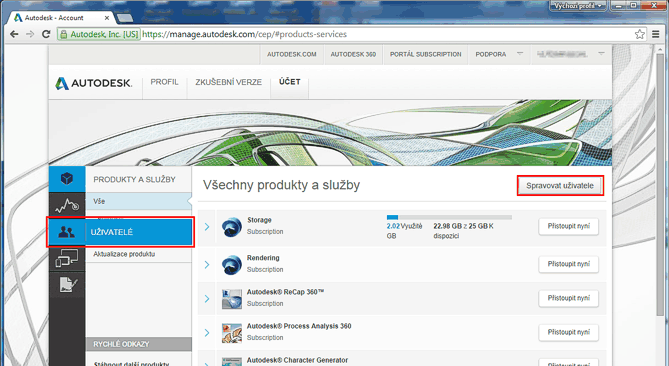The width and height of the screenshot is (669, 366).
Task: Select the ÚČET tab
Action: point(290,81)
